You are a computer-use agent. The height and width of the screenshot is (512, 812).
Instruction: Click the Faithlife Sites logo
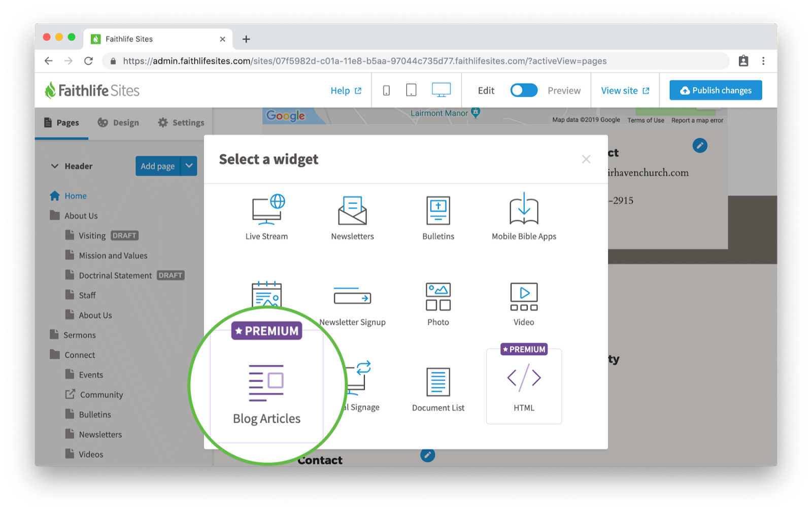pos(92,90)
